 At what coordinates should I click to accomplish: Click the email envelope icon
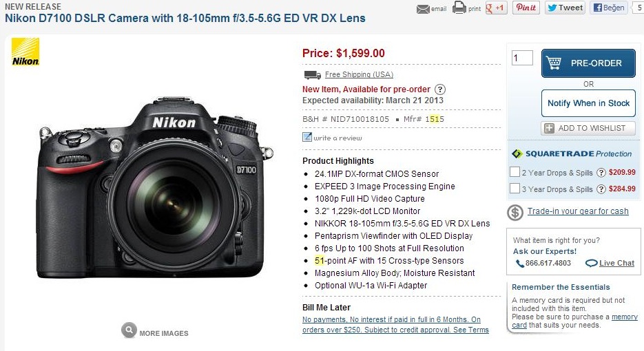coord(423,9)
